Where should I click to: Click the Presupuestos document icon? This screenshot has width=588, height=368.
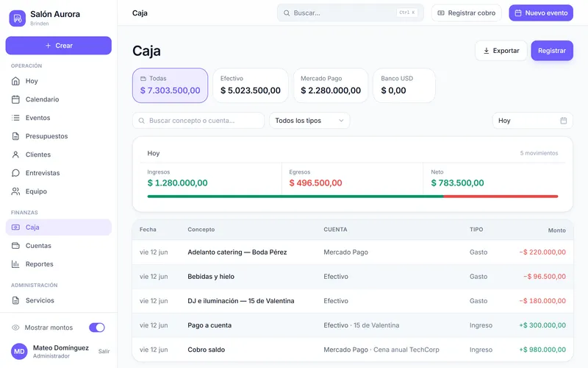15,136
